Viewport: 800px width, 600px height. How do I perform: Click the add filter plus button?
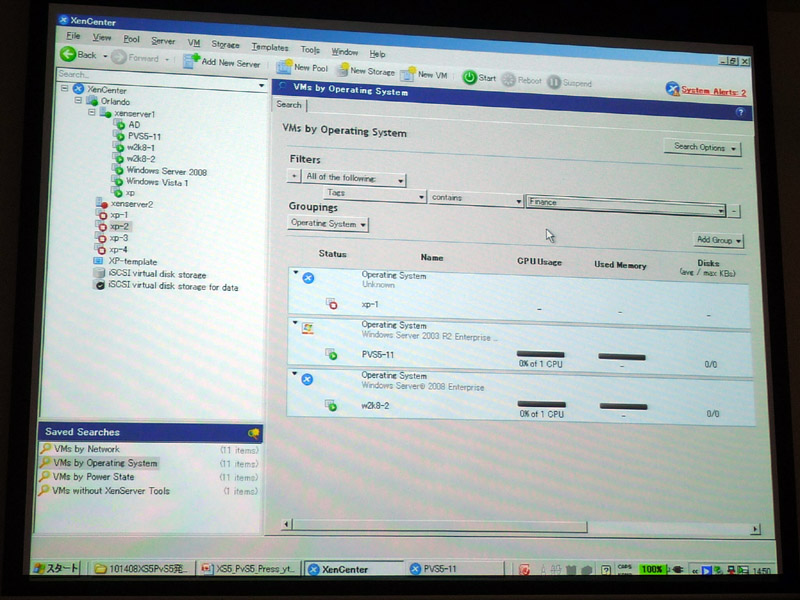(x=294, y=176)
